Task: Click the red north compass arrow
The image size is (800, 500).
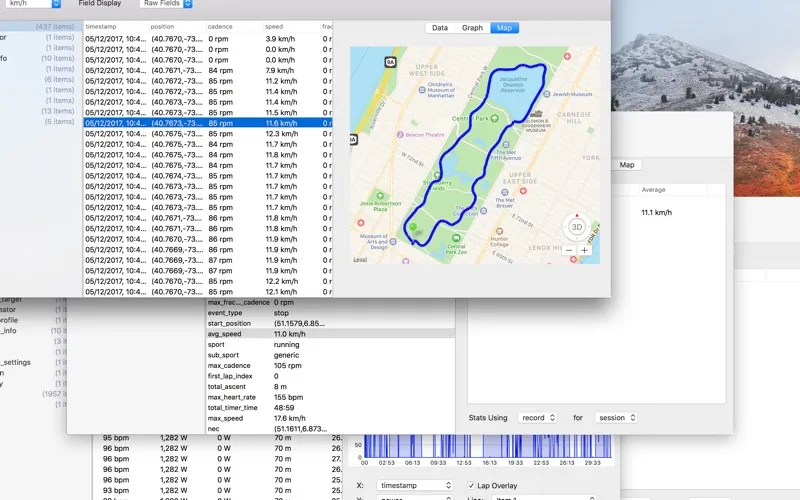Action: [x=577, y=215]
